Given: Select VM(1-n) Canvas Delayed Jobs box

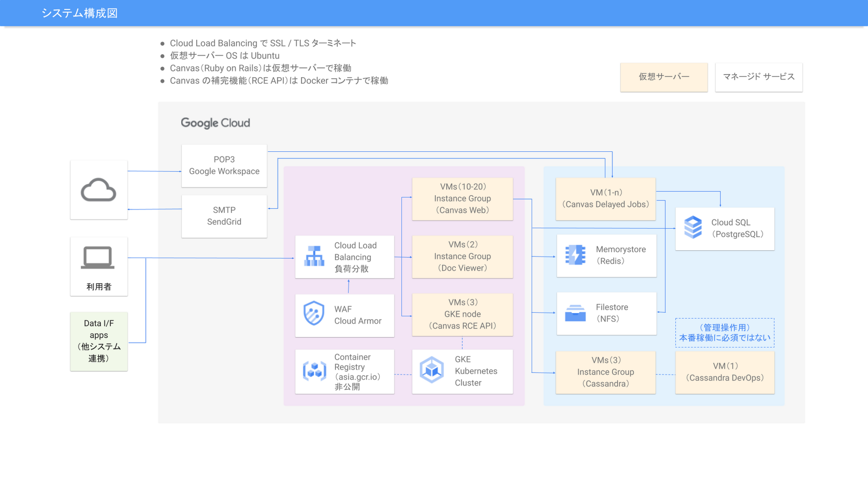Looking at the screenshot, I should pos(606,199).
